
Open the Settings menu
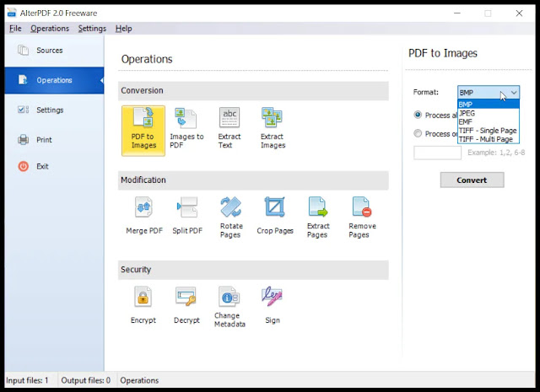coord(92,29)
